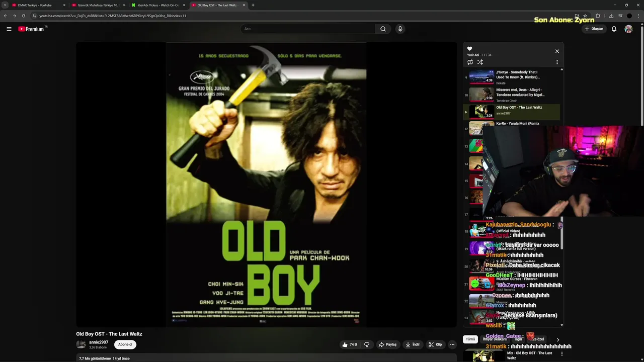Viewport: 644px width, 362px height.
Task: Open the account avatar menu
Action: [x=628, y=29]
